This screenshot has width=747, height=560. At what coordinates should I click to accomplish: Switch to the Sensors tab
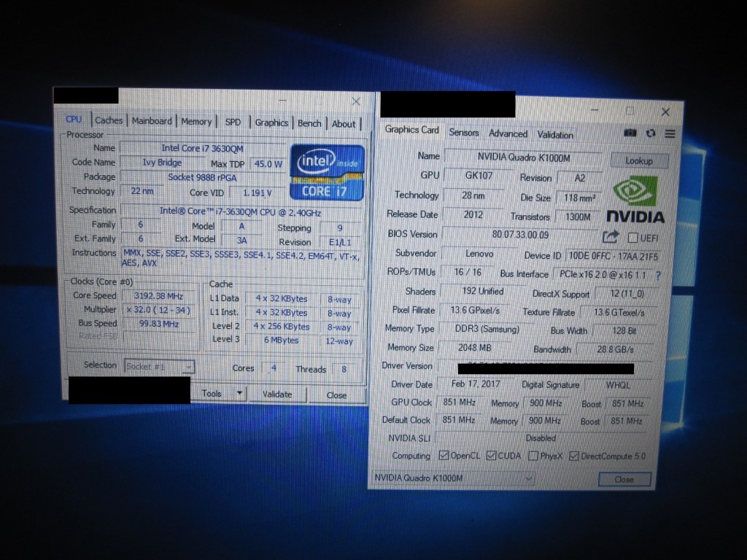point(463,133)
